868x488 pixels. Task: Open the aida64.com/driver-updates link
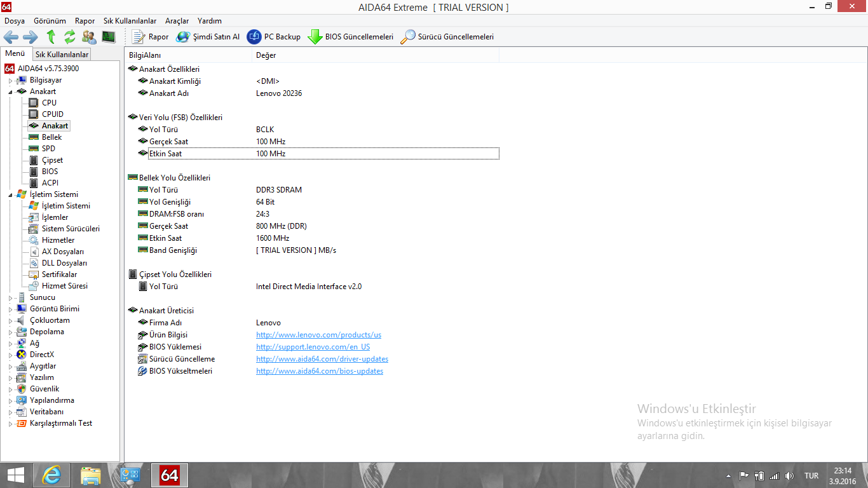322,359
